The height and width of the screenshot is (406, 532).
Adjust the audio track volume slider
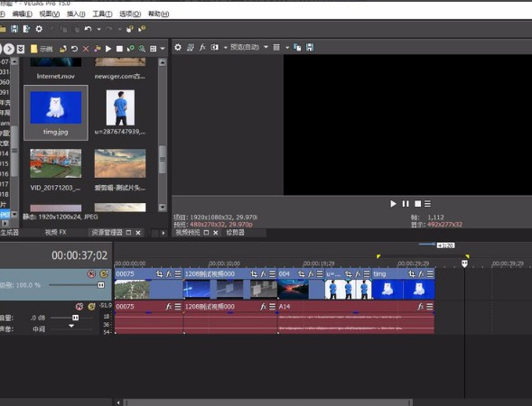[75, 318]
